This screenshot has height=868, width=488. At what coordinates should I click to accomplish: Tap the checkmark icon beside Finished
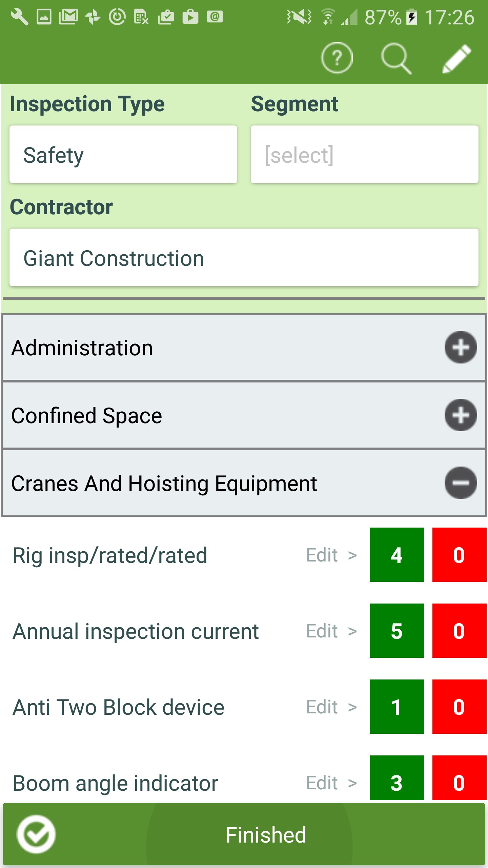(36, 834)
